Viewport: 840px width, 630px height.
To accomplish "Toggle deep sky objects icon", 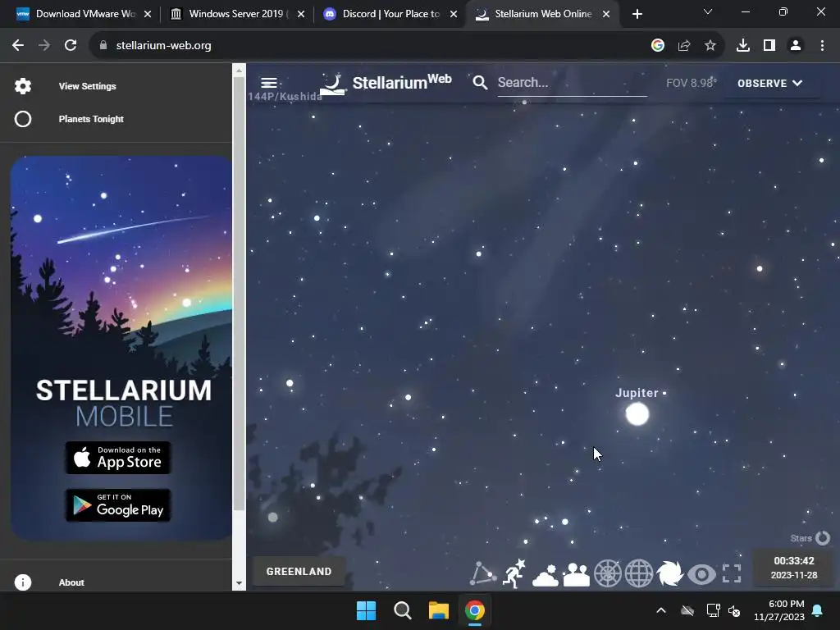I will (669, 573).
